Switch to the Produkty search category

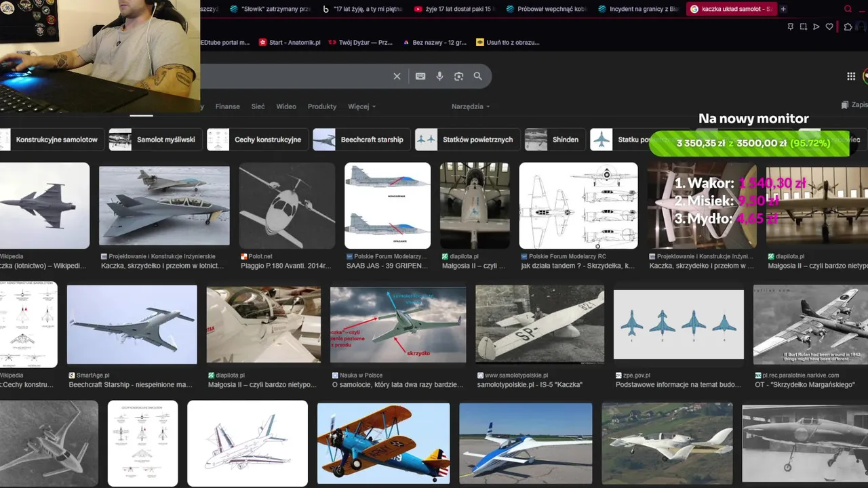(322, 106)
